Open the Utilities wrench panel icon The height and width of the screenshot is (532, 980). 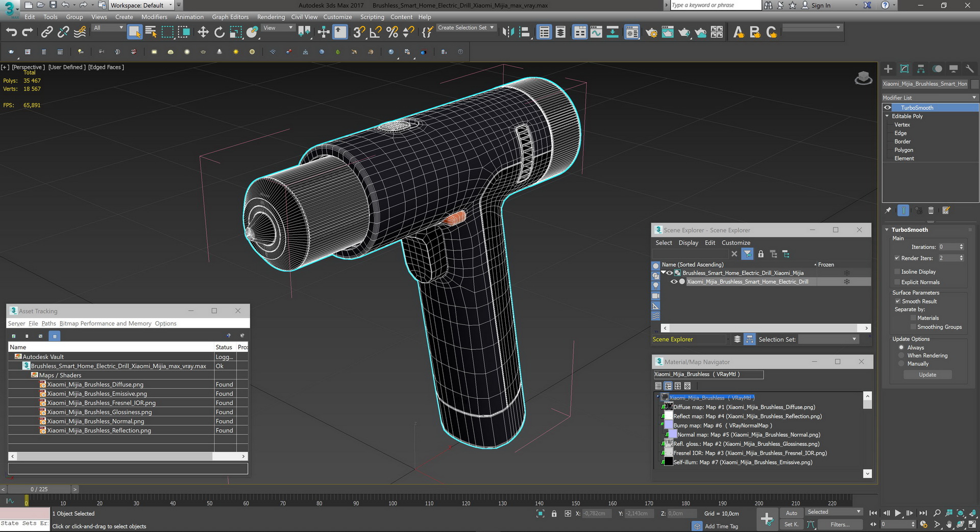pyautogui.click(x=970, y=69)
